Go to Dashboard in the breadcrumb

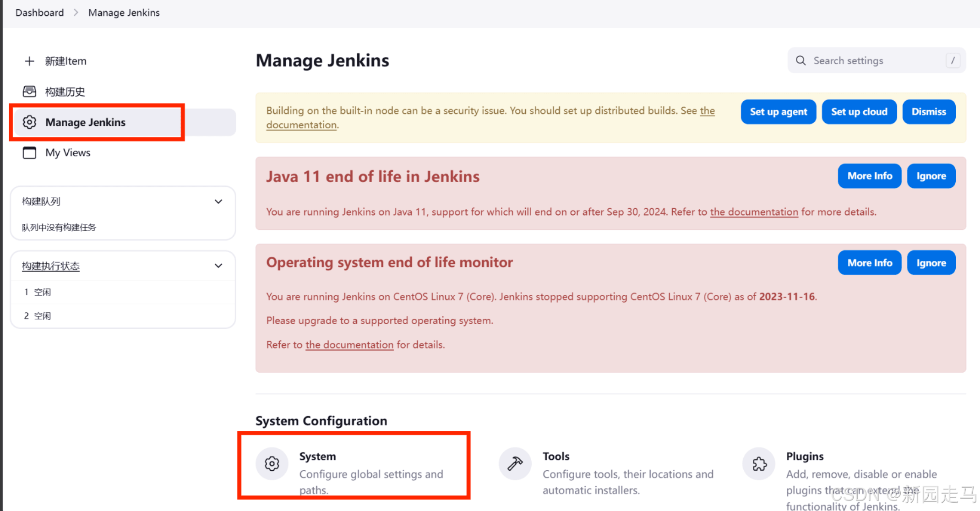pyautogui.click(x=39, y=13)
